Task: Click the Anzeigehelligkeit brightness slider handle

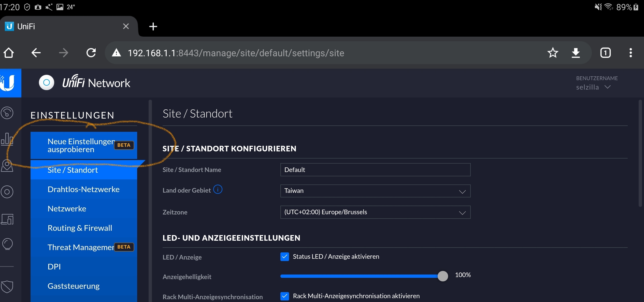Action: pos(442,276)
